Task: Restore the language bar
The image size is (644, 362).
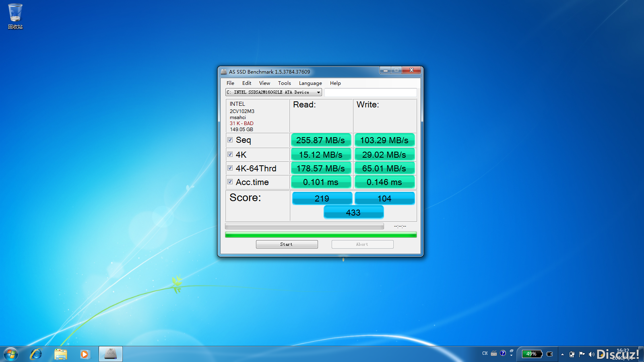Action: point(512,351)
